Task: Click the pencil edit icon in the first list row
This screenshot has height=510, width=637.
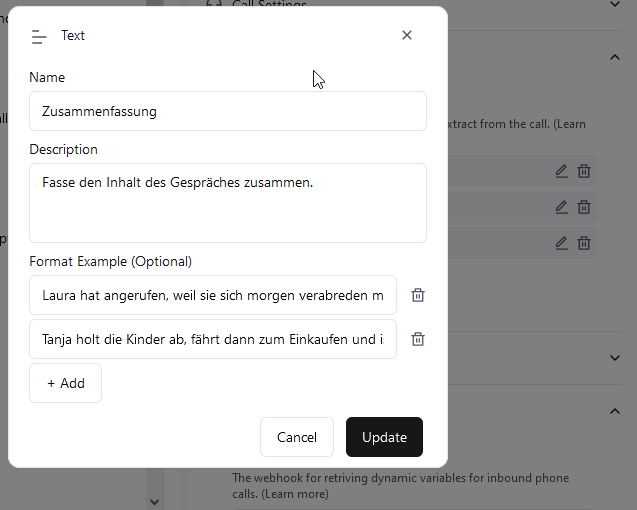Action: click(561, 171)
